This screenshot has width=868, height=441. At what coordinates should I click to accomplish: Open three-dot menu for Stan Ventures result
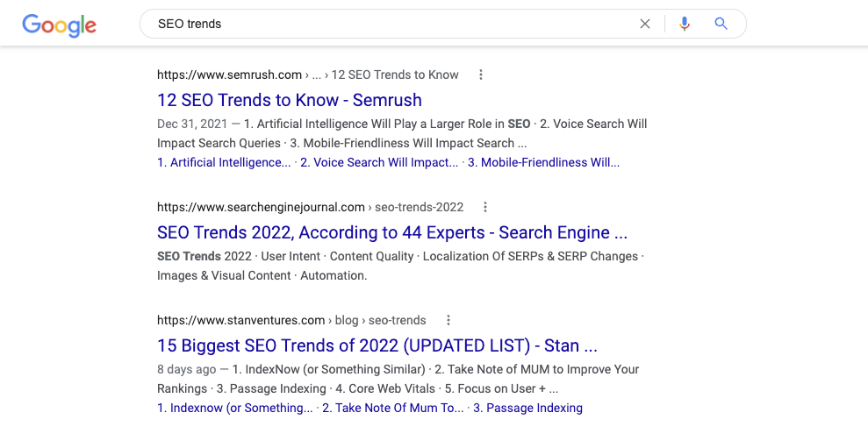coord(448,320)
